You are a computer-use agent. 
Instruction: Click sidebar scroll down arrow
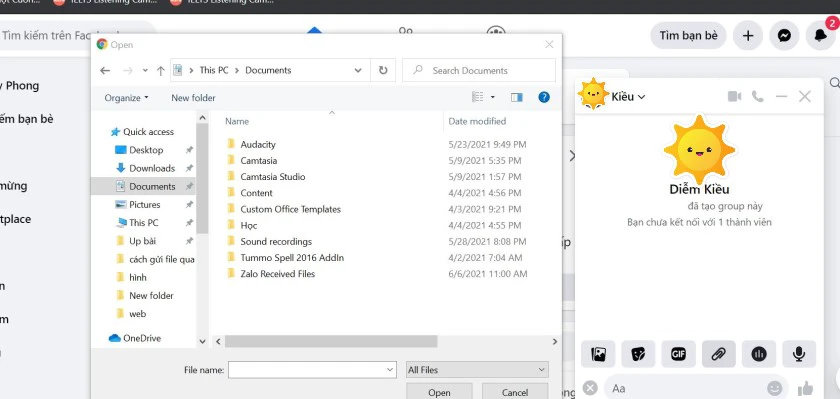coord(202,341)
